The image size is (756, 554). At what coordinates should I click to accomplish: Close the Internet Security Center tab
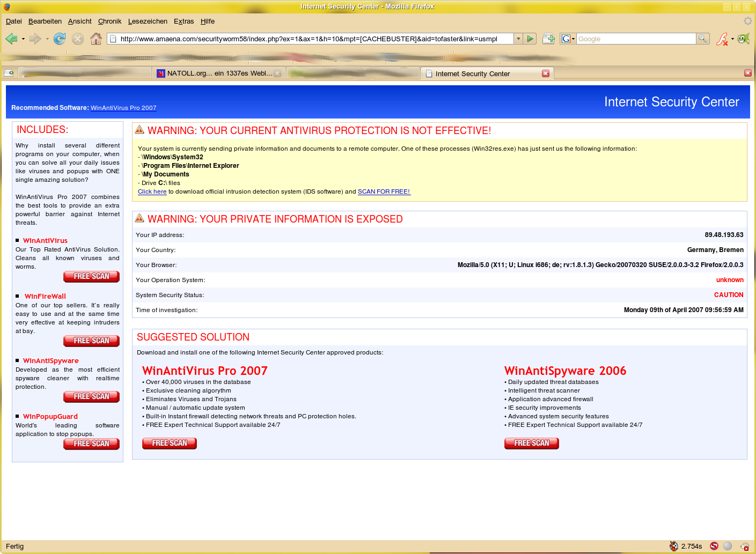click(546, 73)
